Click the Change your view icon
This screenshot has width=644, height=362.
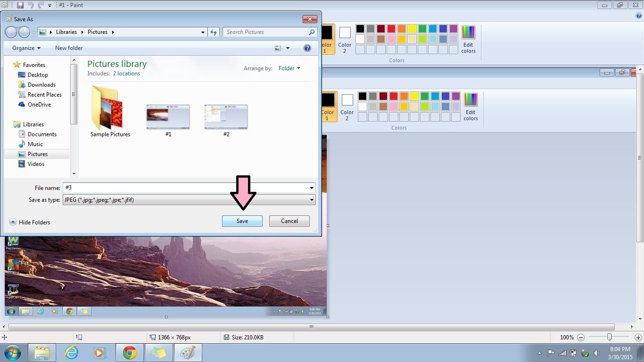(278, 48)
